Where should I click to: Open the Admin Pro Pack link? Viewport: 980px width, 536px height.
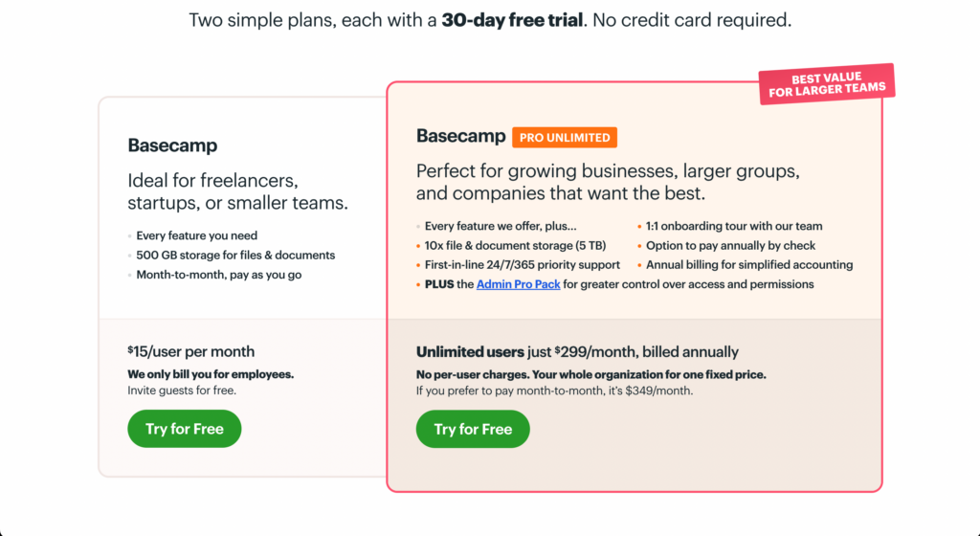518,284
